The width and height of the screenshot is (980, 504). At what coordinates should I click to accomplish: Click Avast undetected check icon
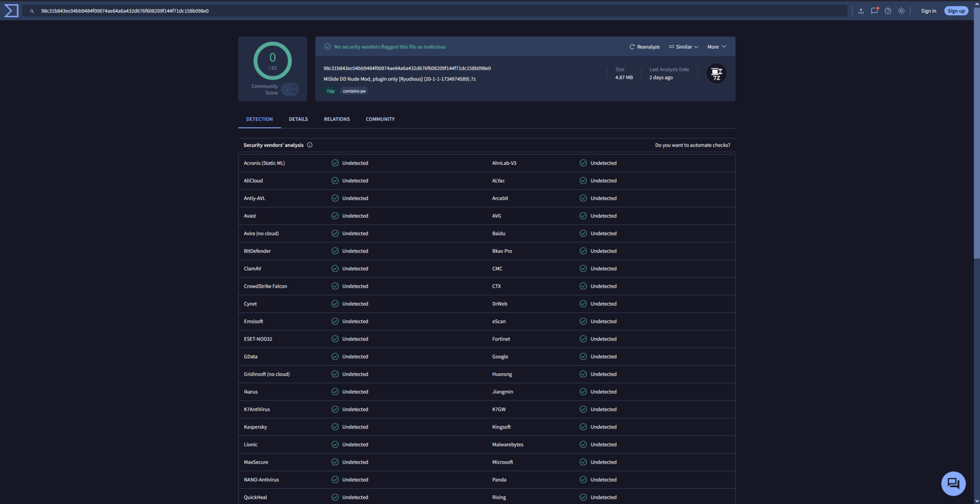(x=335, y=216)
